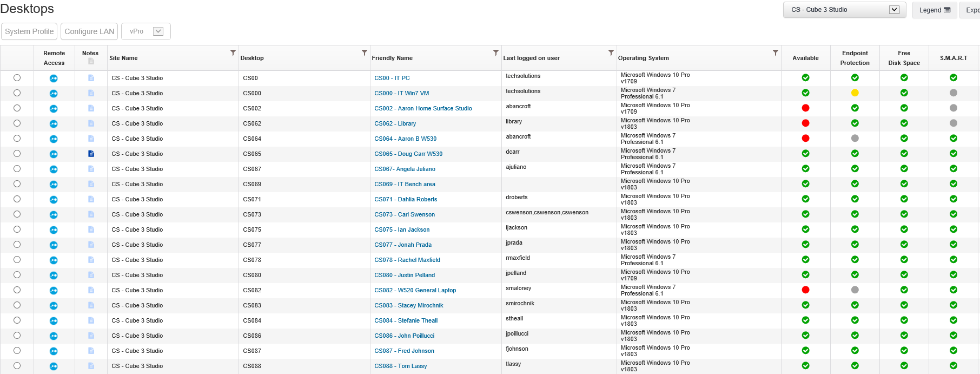Select the CS064 row radio button
The width and height of the screenshot is (980, 374).
[x=17, y=139]
